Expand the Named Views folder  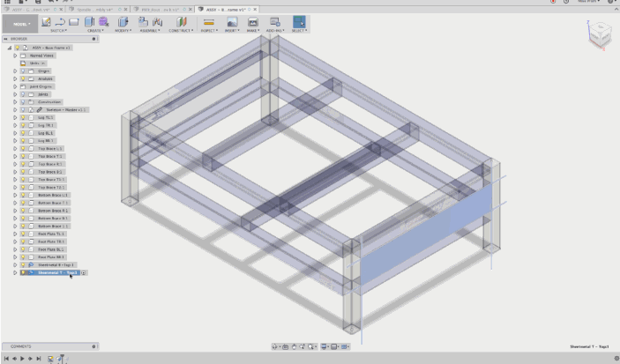(x=15, y=56)
